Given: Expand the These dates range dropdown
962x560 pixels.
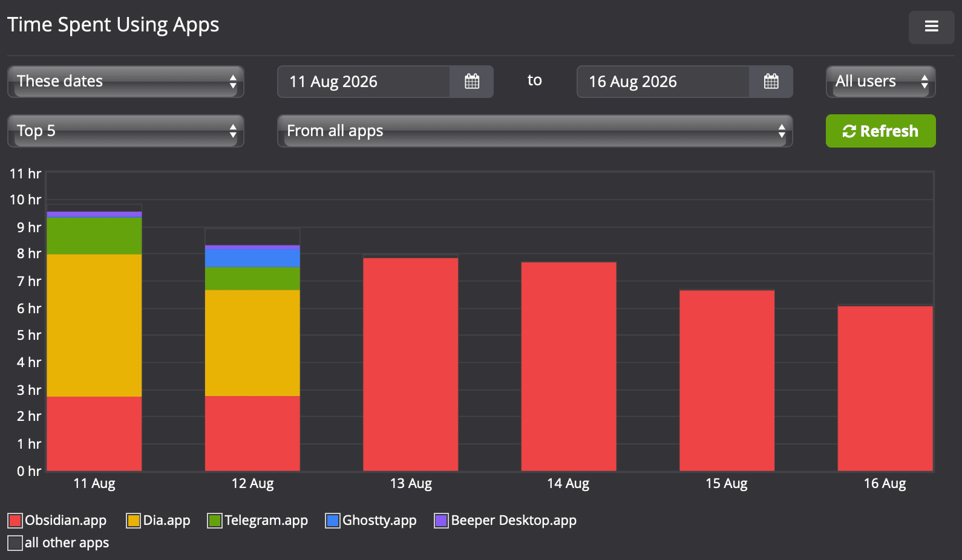Looking at the screenshot, I should tap(126, 82).
